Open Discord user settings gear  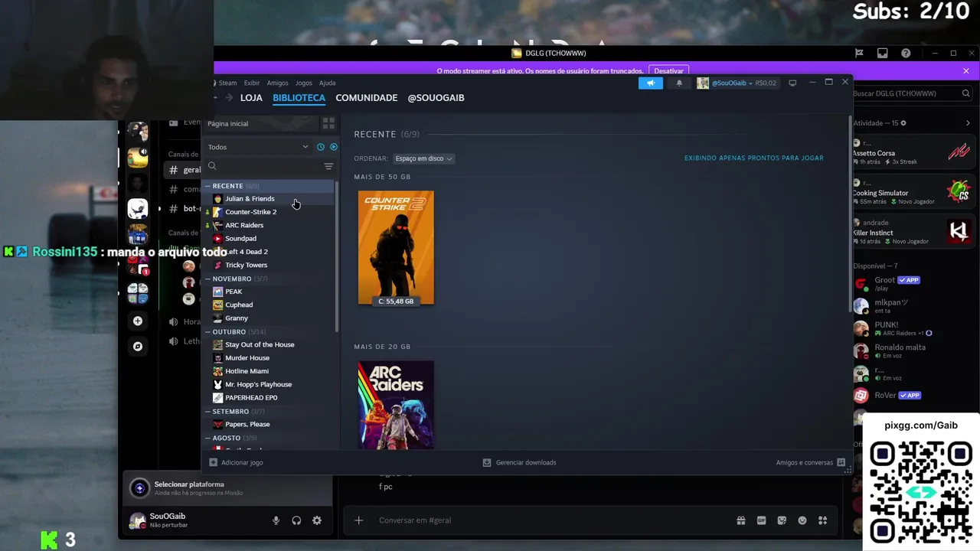coord(317,520)
